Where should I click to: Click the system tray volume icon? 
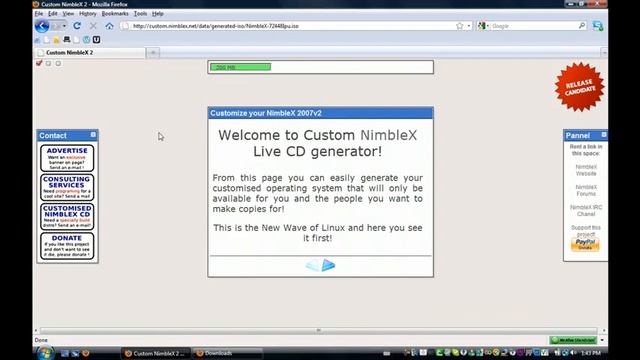tap(573, 353)
